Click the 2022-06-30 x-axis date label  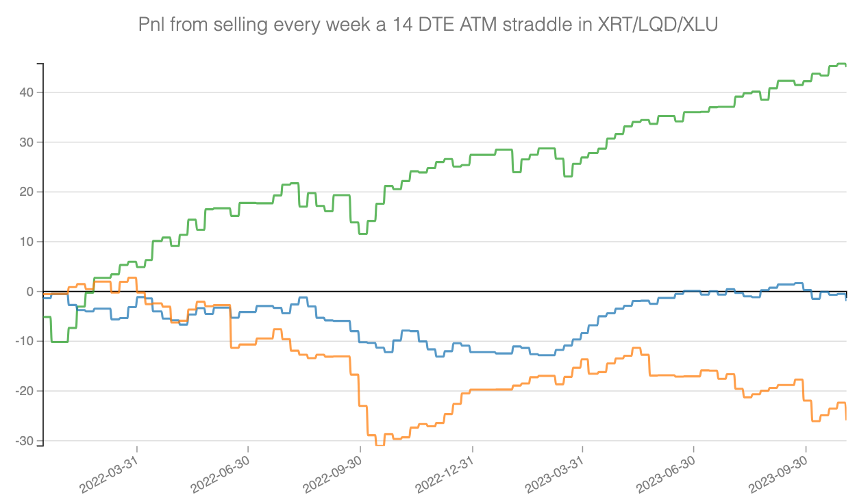221,476
